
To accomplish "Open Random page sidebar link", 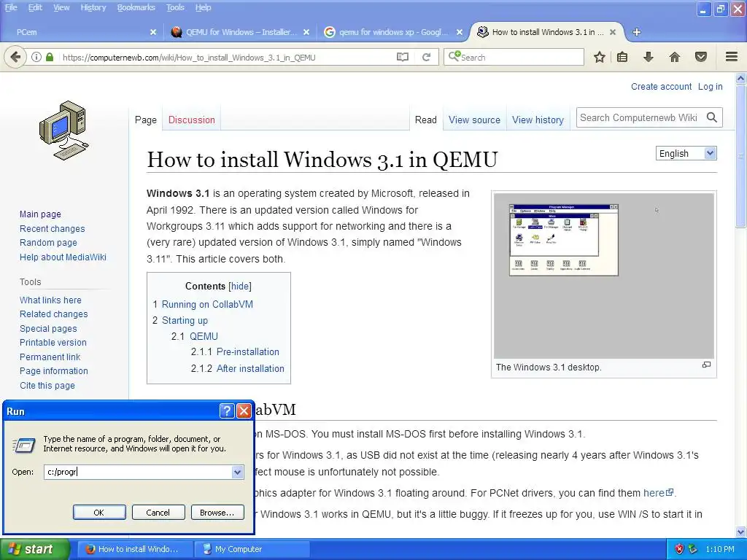I will (48, 243).
